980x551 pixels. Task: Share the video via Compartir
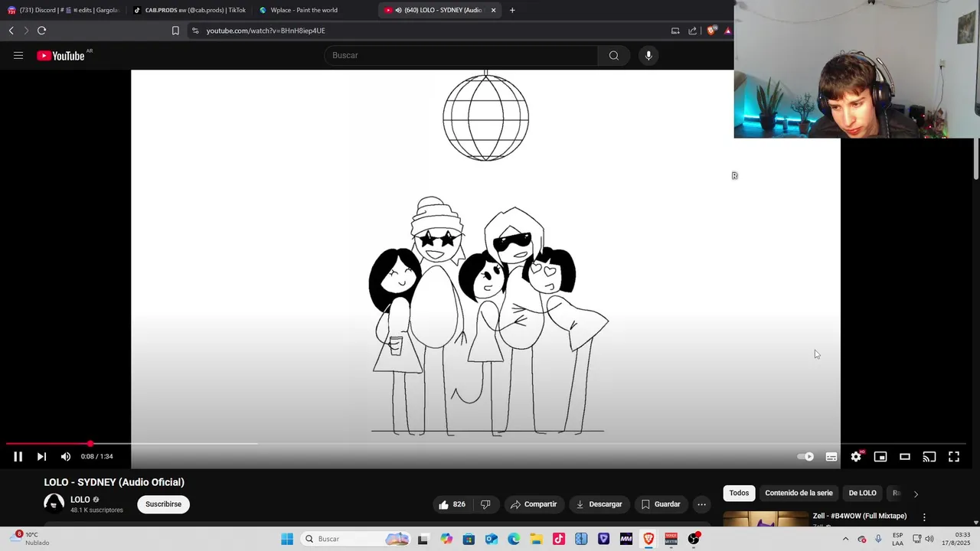[x=534, y=504]
